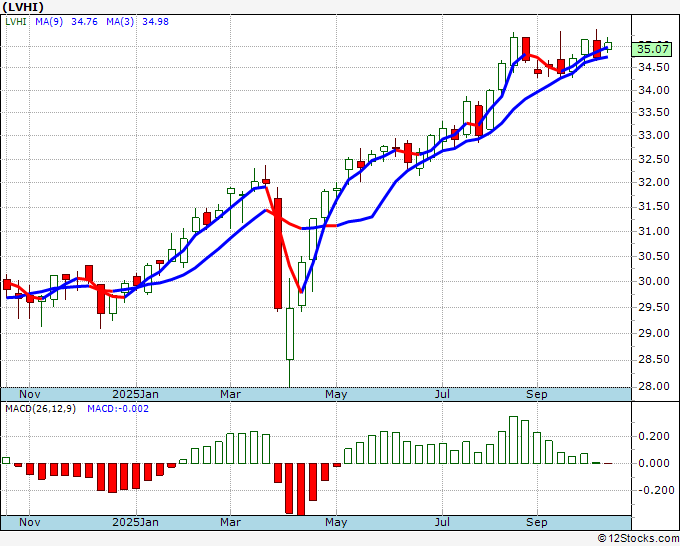Click Jul on the price chart axis
Image resolution: width=680 pixels, height=546 pixels.
coord(442,394)
